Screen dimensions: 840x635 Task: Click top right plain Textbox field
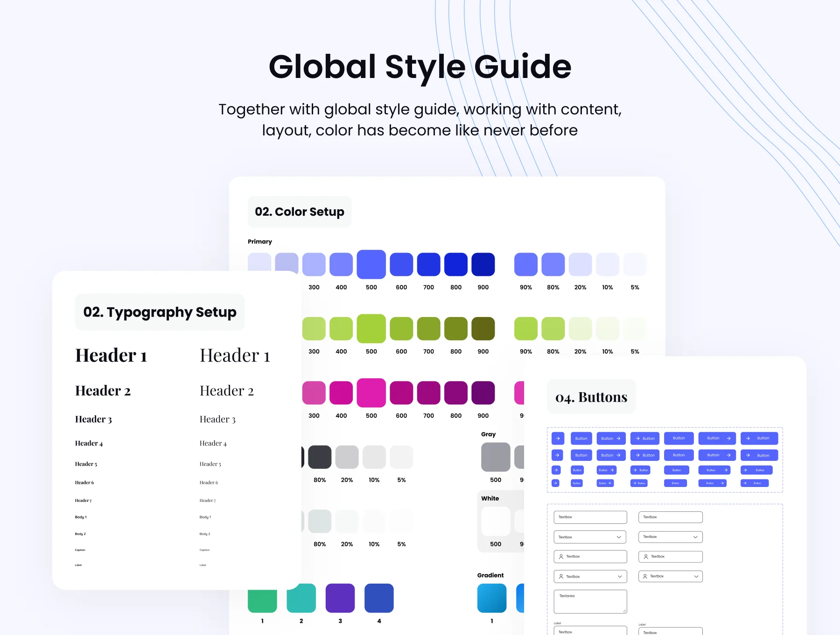tap(671, 517)
